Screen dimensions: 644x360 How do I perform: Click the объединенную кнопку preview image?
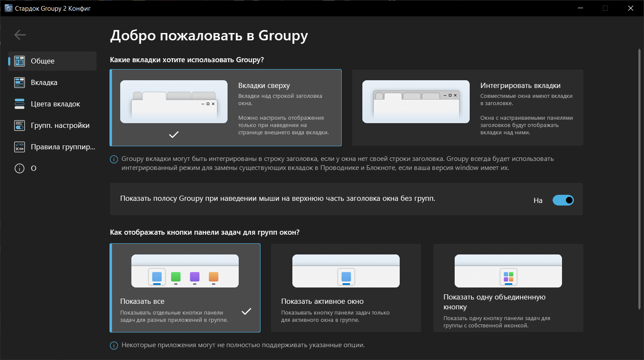coord(508,271)
